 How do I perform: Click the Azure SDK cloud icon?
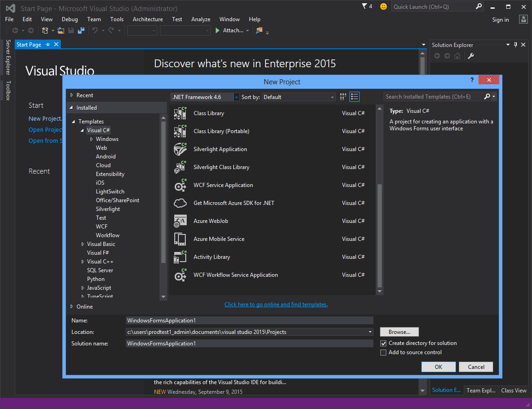tap(180, 203)
